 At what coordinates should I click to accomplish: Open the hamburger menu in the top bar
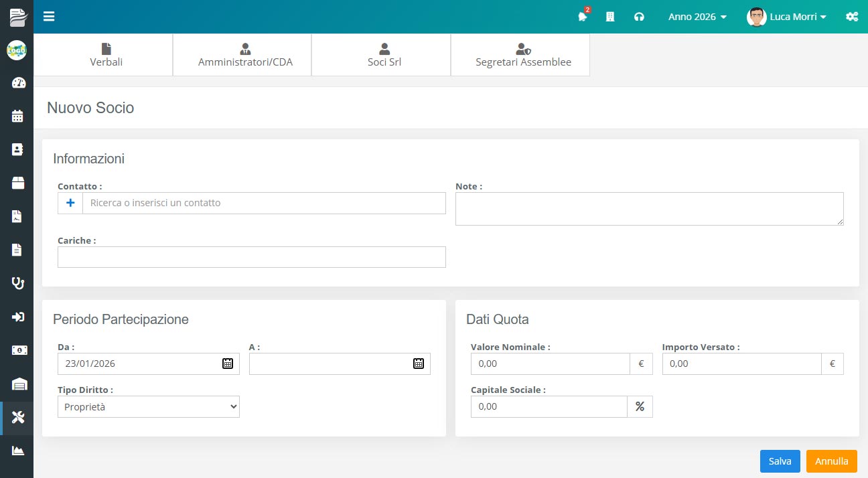tap(49, 17)
